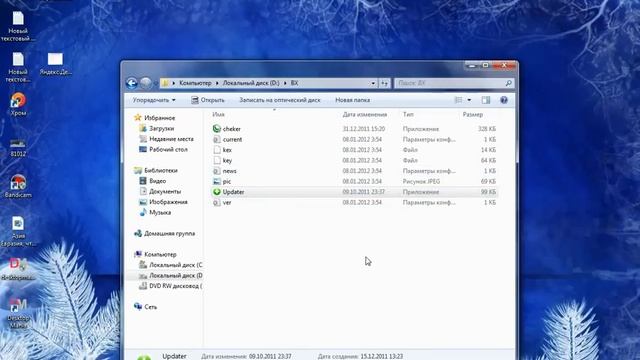Click Записать на оптический диск

click(280, 100)
